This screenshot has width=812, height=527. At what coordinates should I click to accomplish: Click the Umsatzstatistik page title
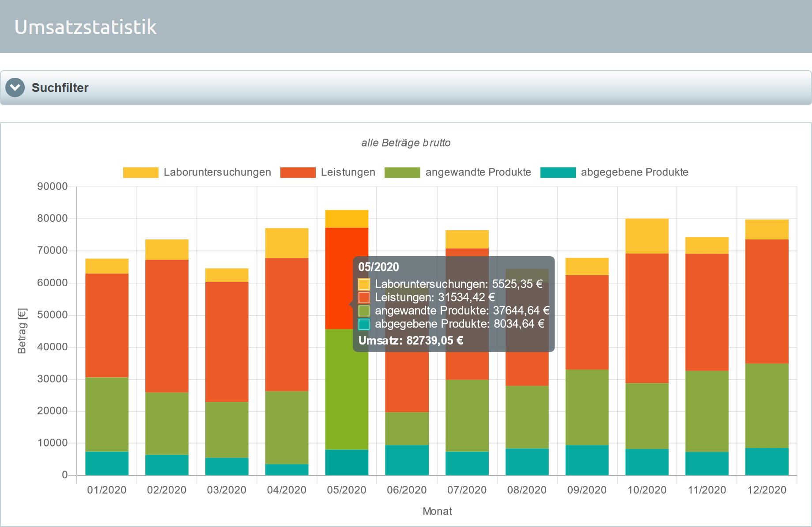pos(86,27)
